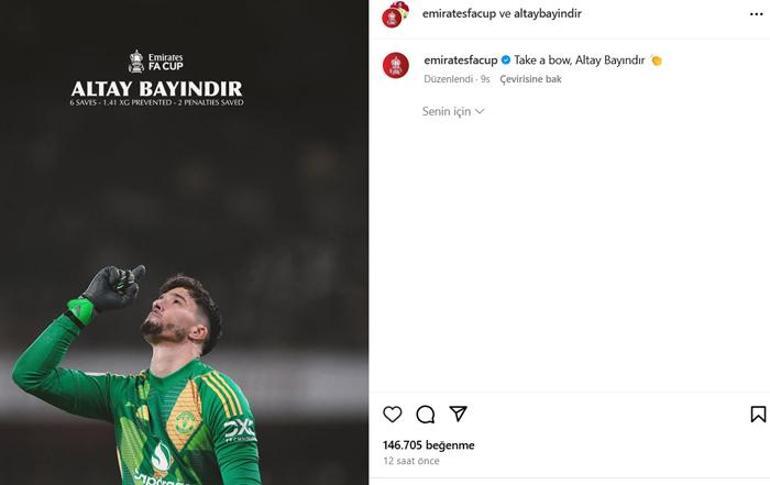Click the "Düzenlendi · 9s" edited label
Viewport: 770px width, 485px height.
coord(457,79)
